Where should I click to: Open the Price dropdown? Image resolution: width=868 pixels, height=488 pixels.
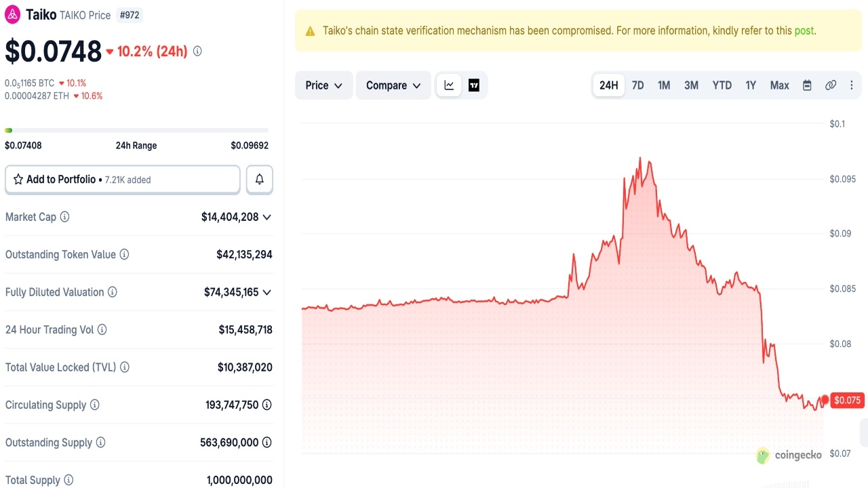pos(324,85)
